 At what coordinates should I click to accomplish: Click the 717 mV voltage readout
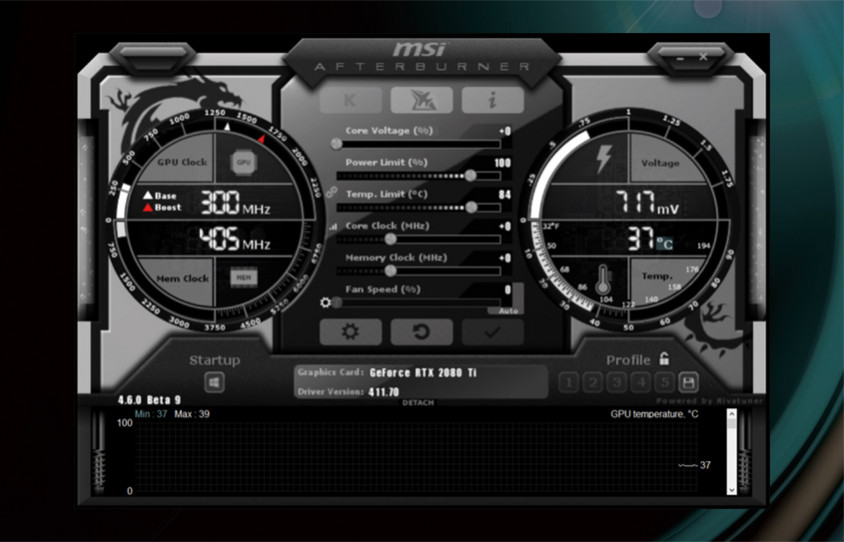[x=646, y=203]
